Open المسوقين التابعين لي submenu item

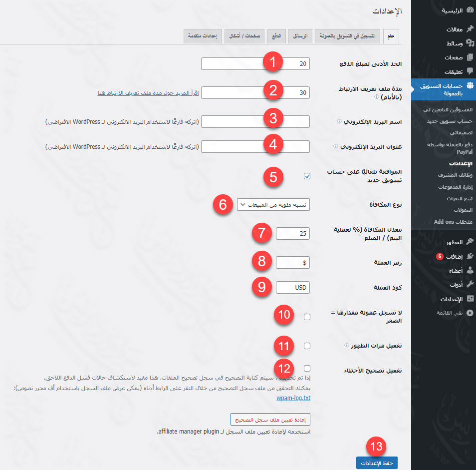pyautogui.click(x=448, y=110)
